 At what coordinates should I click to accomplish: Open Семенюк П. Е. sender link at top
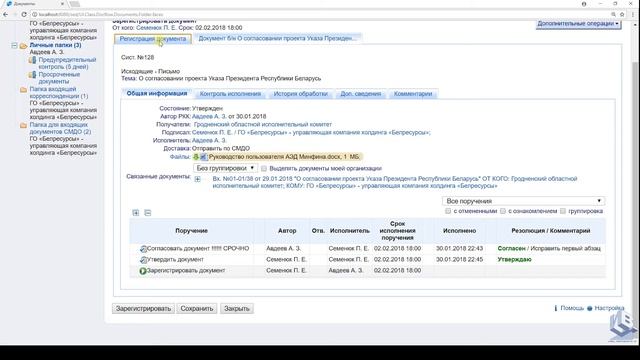(x=156, y=28)
